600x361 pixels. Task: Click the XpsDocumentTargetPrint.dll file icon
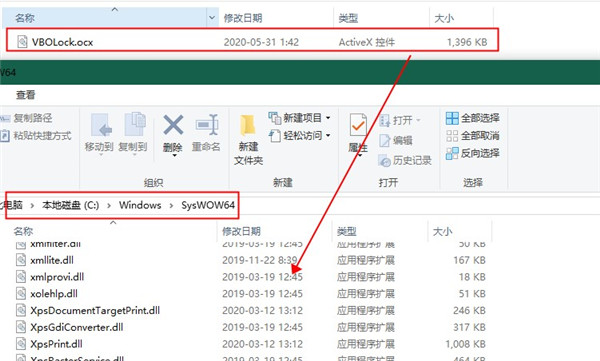[x=21, y=310]
